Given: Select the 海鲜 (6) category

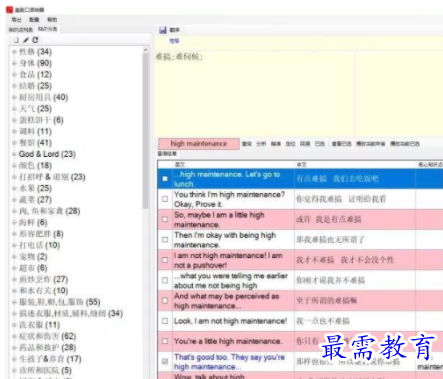Looking at the screenshot, I should pos(33,222).
